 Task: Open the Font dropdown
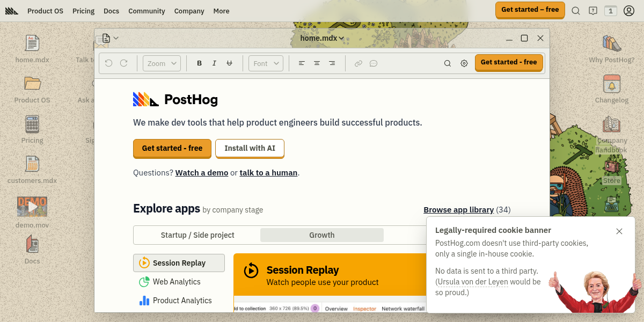[266, 63]
